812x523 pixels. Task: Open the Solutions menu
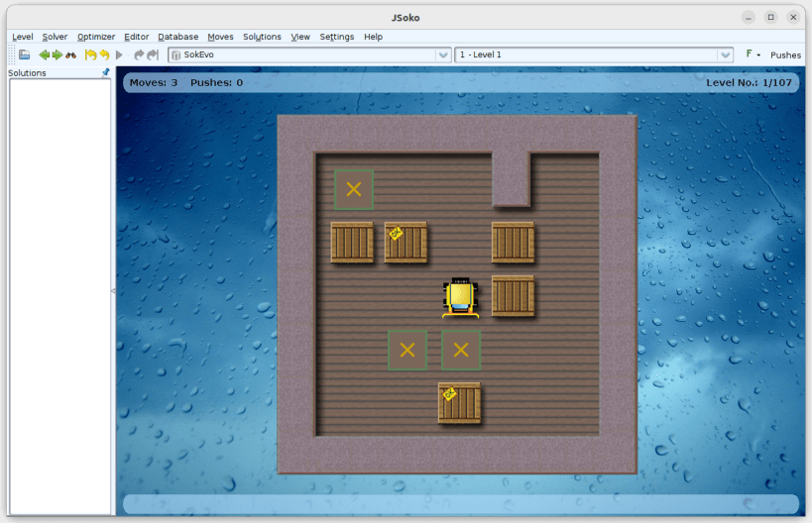click(x=262, y=37)
